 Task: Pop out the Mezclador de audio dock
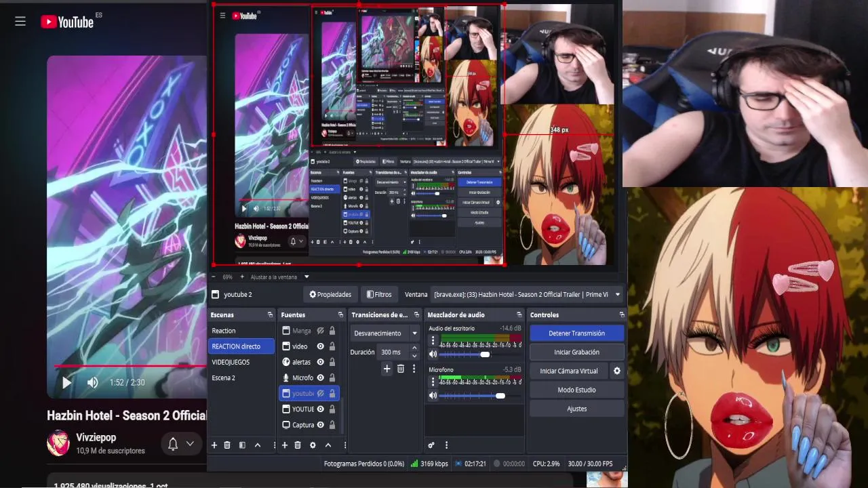coord(519,314)
